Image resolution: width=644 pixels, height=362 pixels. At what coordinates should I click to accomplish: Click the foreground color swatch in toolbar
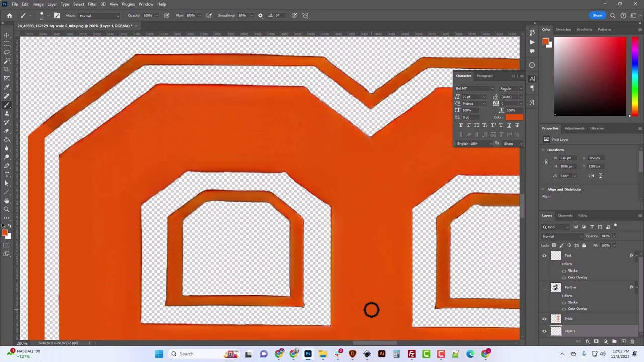click(x=5, y=233)
